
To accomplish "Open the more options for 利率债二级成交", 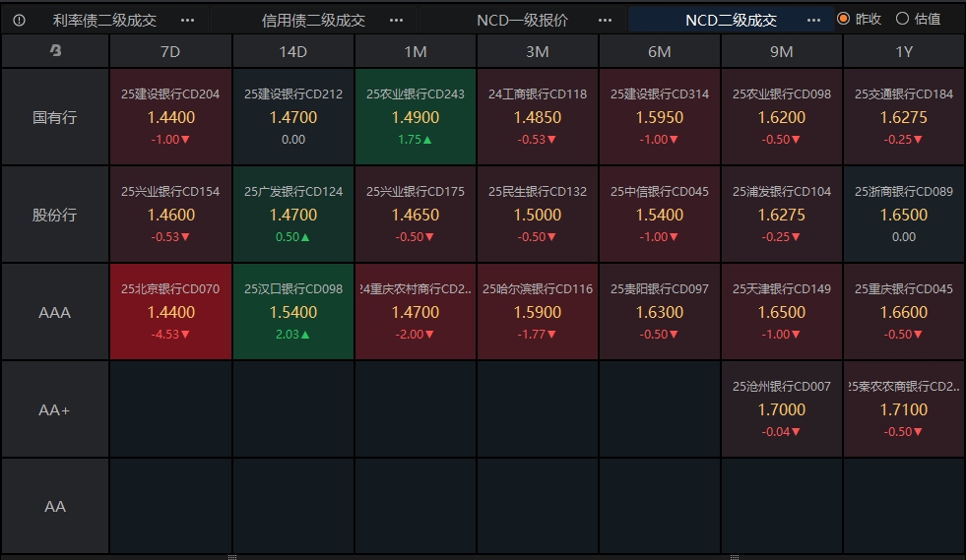I will click(x=187, y=21).
